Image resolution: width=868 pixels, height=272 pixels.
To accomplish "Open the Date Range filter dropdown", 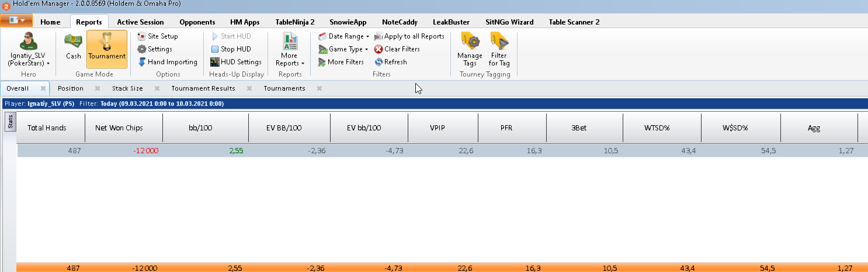I will pyautogui.click(x=344, y=36).
